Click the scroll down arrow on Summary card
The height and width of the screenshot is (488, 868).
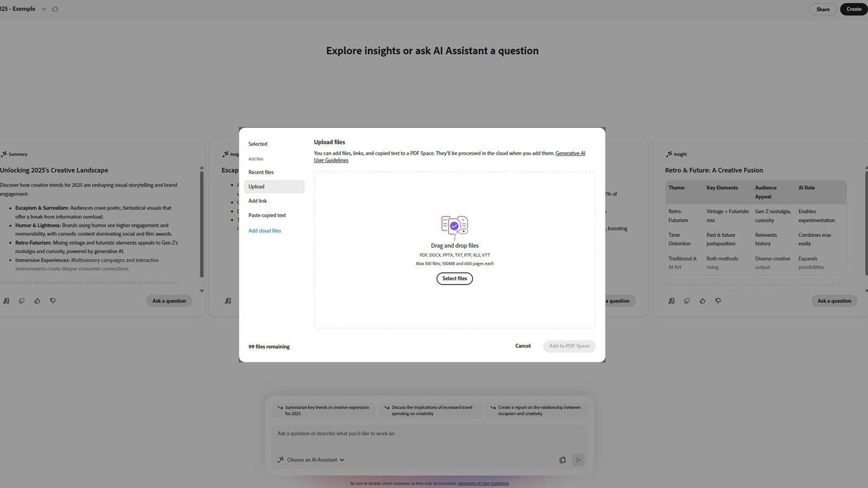202,291
